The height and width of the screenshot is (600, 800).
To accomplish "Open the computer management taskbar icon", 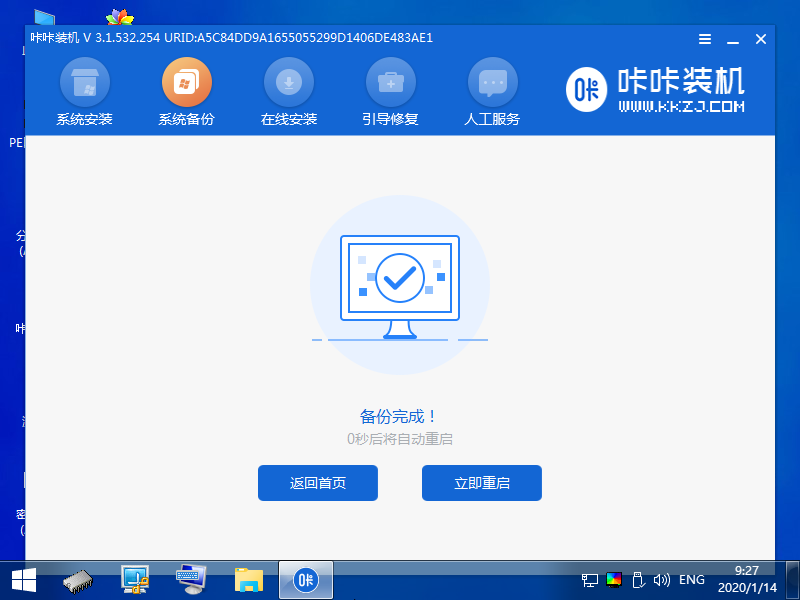I will click(133, 579).
